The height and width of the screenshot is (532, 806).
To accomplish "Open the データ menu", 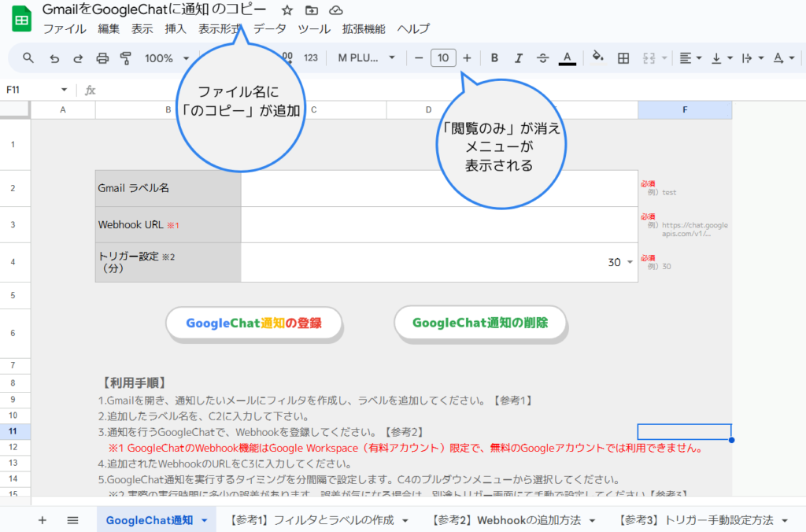I will tap(270, 29).
